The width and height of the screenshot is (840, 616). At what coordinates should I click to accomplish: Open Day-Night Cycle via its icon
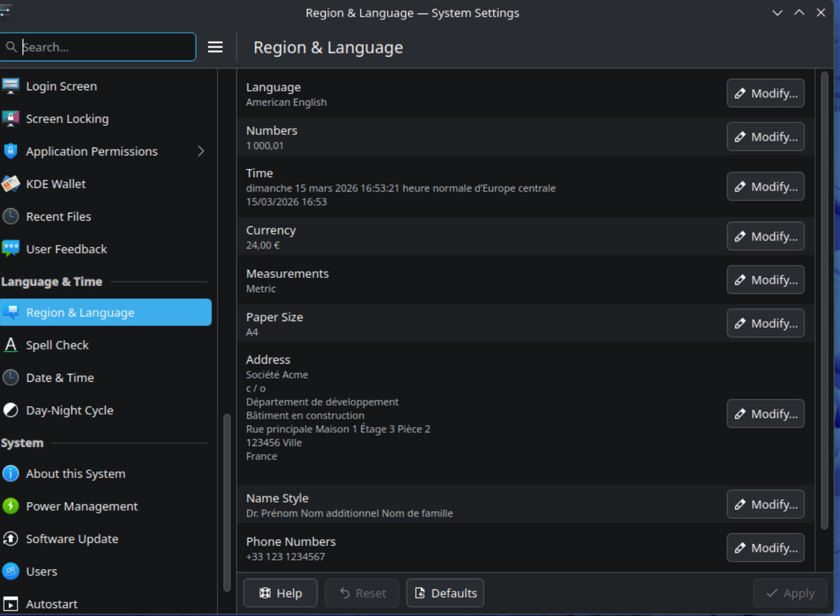click(11, 410)
